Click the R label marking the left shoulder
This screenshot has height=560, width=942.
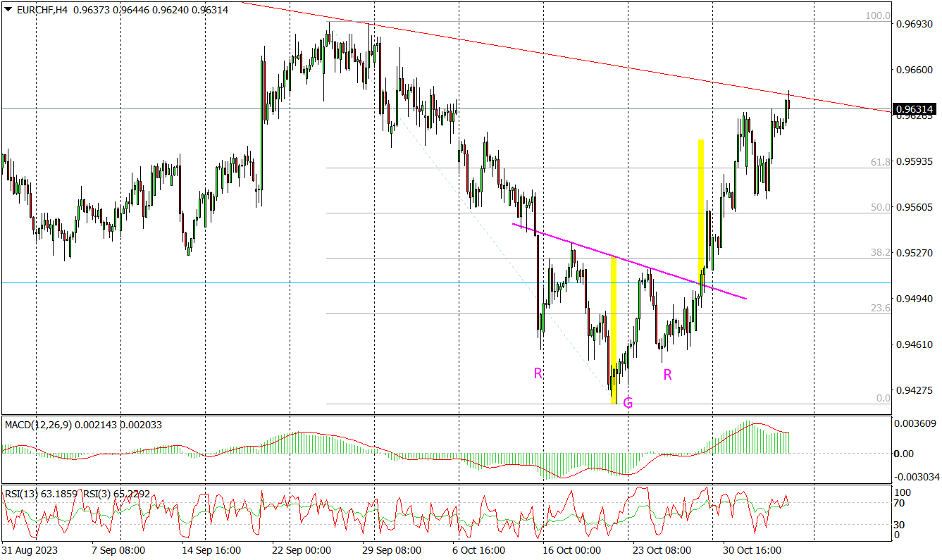pos(538,373)
